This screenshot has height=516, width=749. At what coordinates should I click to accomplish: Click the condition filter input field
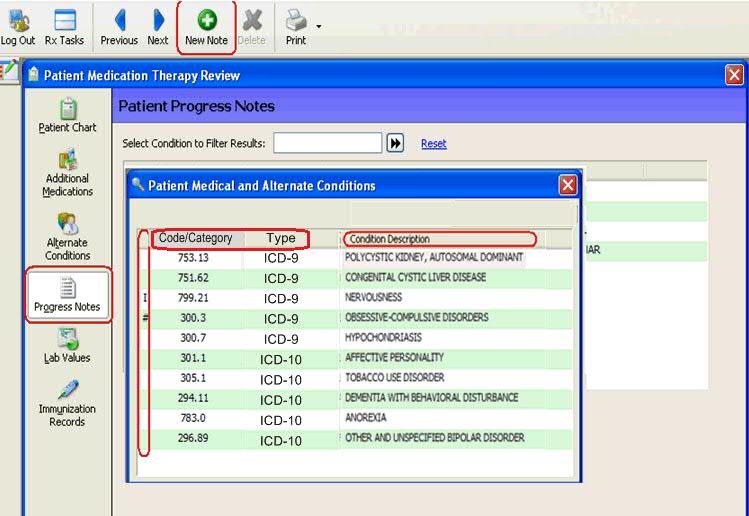click(x=327, y=144)
